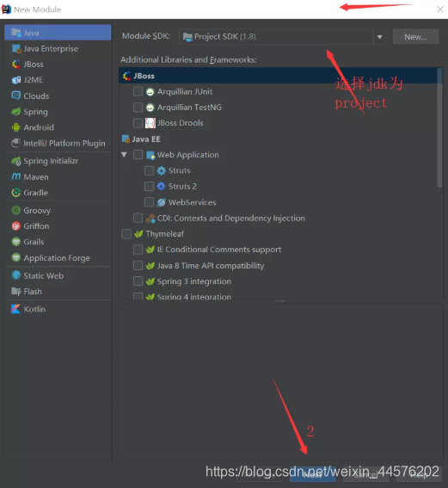Screen dimensions: 448x488
Task: Check the JBoss Drools checkbox
Action: coord(138,123)
